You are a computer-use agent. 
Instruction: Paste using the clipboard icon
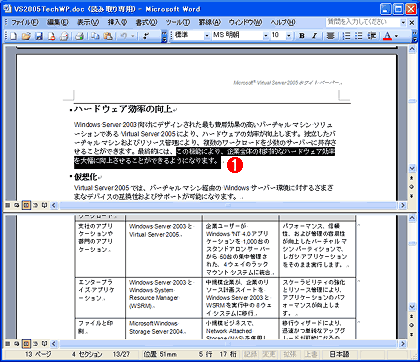108,36
